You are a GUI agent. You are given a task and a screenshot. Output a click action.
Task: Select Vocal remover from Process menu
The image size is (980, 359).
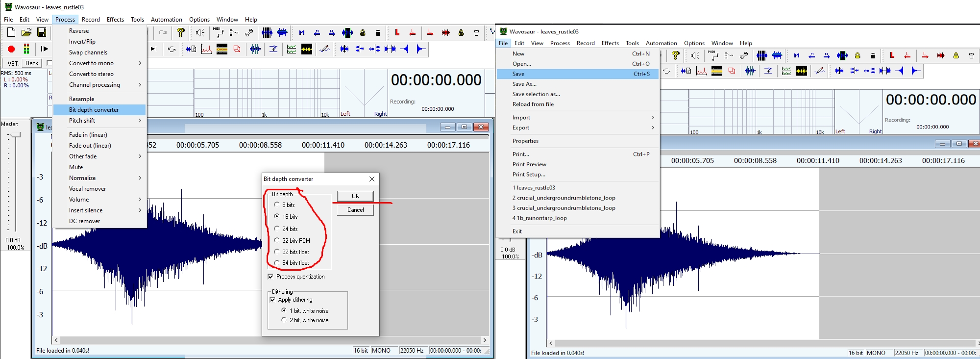[87, 189]
